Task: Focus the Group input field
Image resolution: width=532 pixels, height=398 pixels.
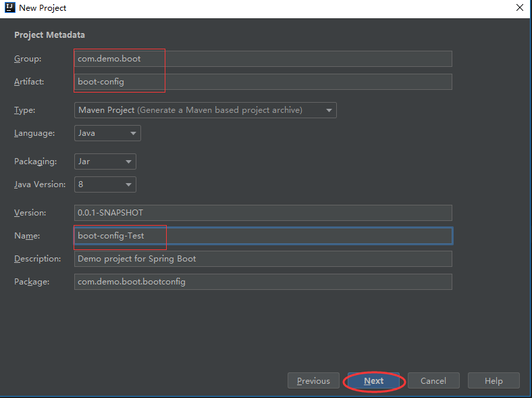Action: coord(263,59)
